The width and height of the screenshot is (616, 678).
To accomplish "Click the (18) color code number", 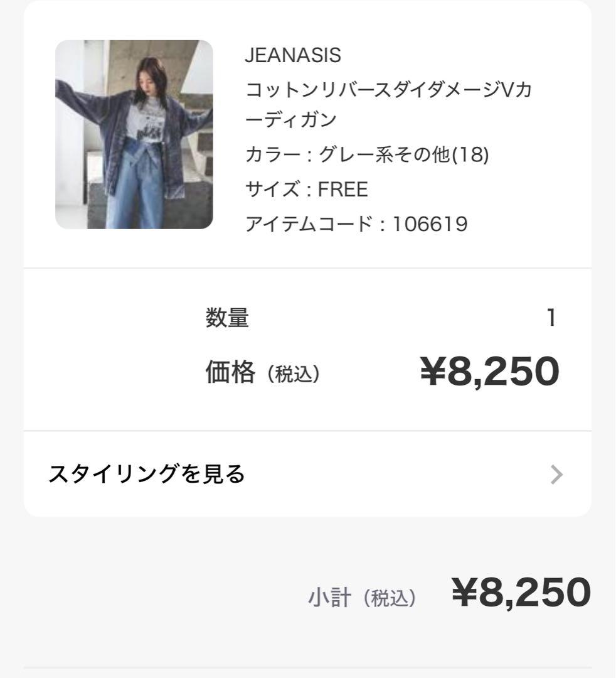I will [471, 154].
